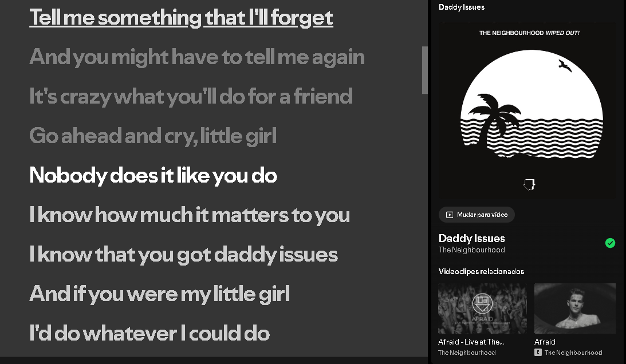Image resolution: width=626 pixels, height=364 pixels.
Task: Play the 'Afraid' music video thumbnail
Action: pyautogui.click(x=574, y=308)
